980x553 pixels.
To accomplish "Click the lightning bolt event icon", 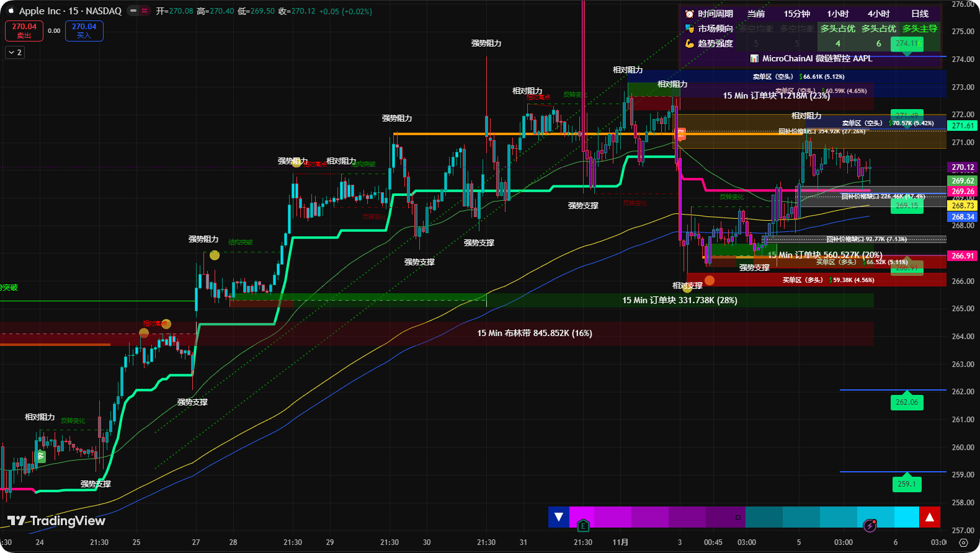I will tap(870, 526).
